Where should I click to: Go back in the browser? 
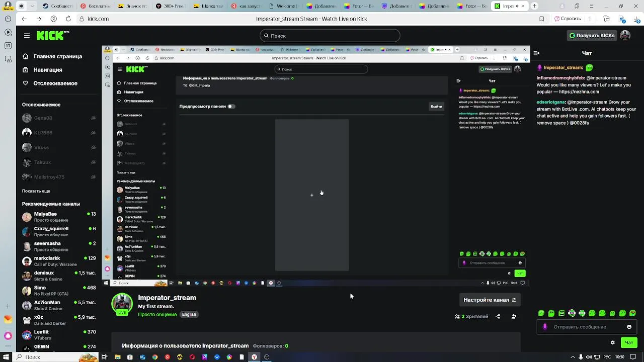click(24, 19)
